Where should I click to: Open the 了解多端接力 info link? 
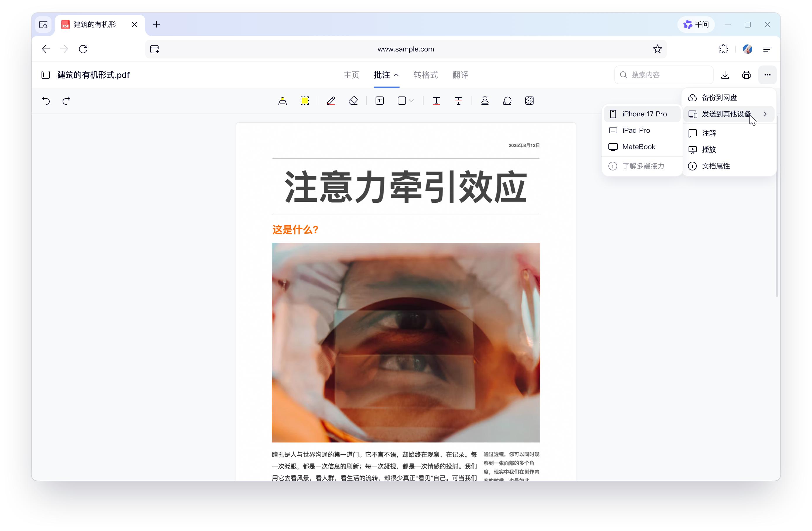642,166
